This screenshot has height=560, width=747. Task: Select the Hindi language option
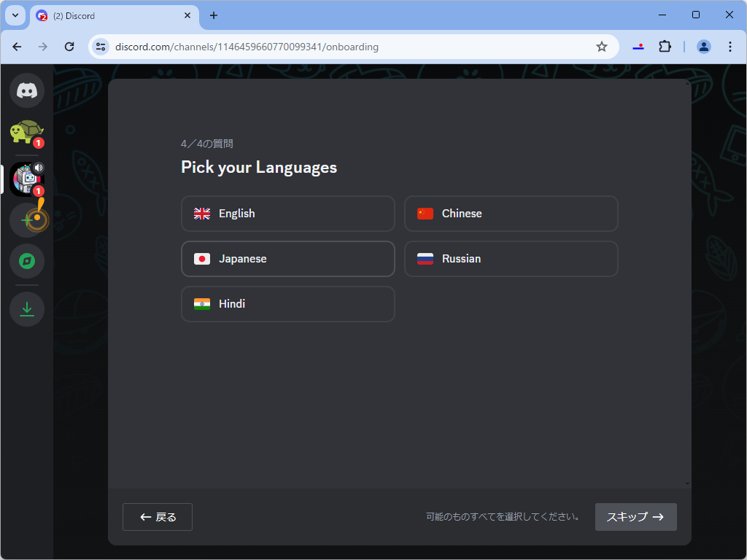(287, 304)
